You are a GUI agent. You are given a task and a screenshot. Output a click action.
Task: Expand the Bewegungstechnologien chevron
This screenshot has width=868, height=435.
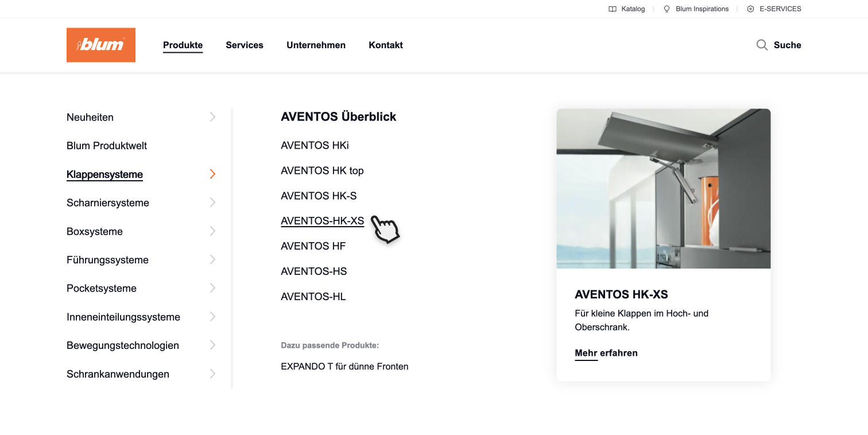pos(212,345)
